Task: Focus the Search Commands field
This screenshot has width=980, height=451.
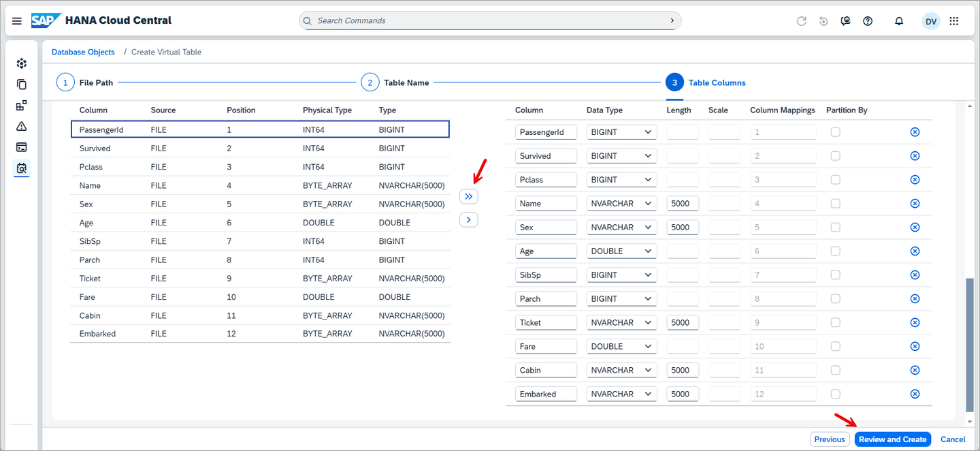Action: [x=490, y=20]
